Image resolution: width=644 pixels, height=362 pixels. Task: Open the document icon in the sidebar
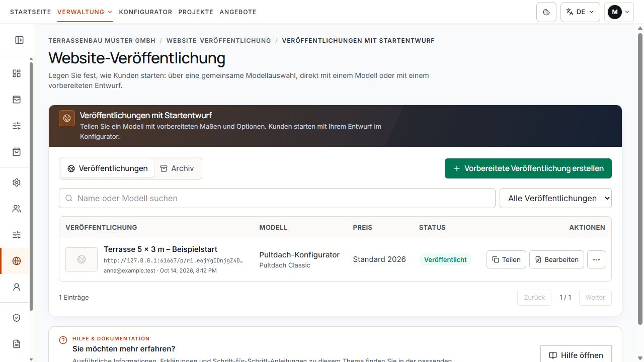[17, 344]
